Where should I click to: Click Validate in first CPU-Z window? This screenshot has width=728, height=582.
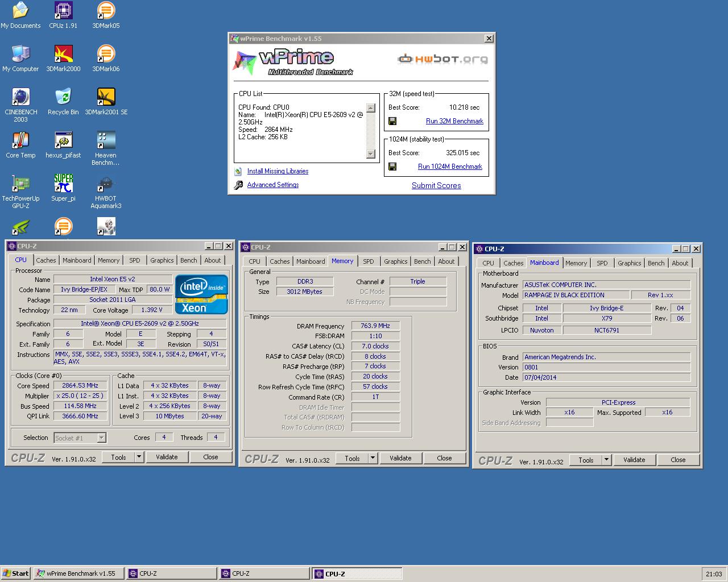click(167, 457)
